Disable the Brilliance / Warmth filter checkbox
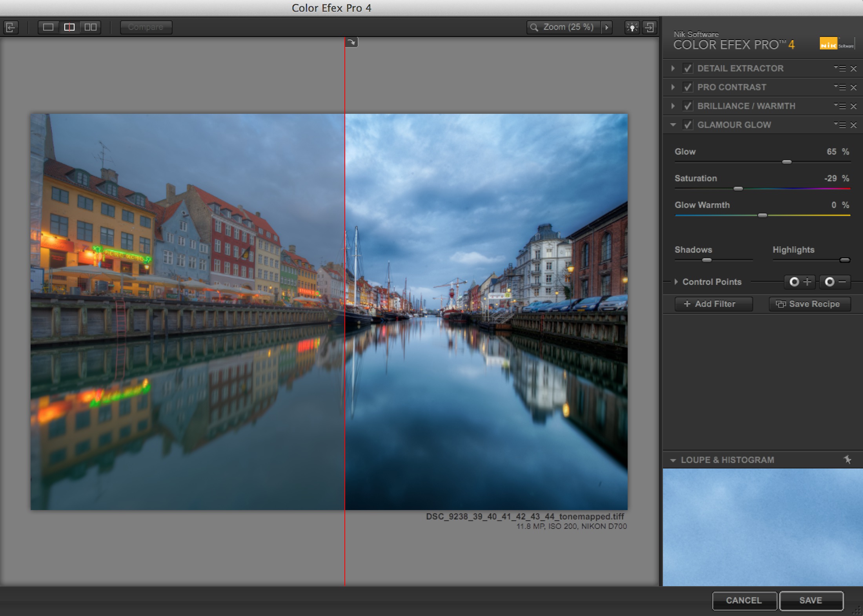This screenshot has width=863, height=616. (688, 106)
